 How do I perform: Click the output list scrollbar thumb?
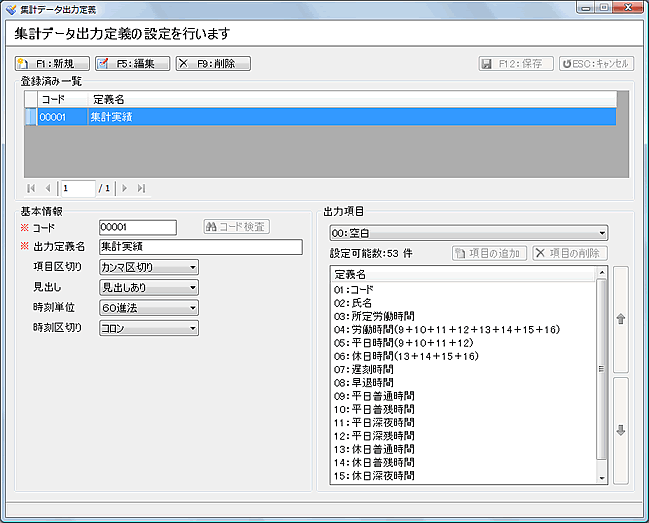(601, 369)
